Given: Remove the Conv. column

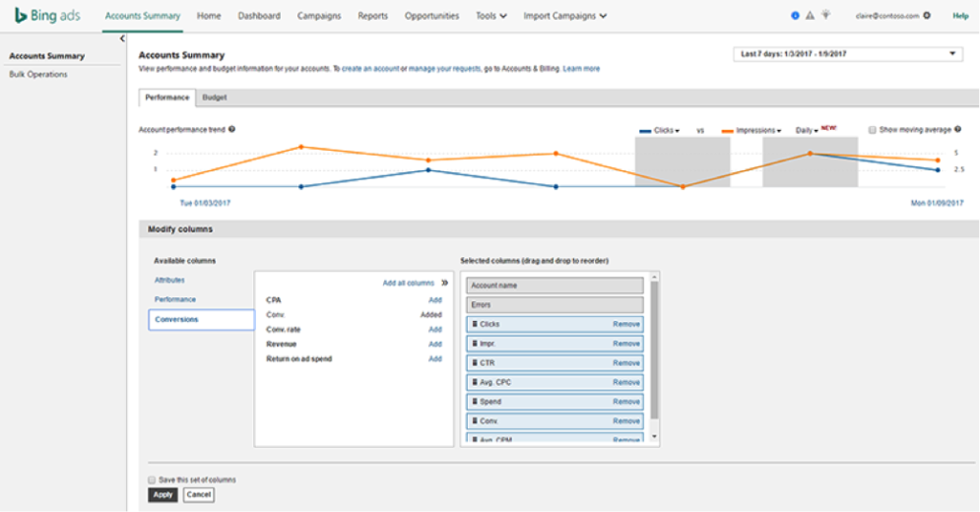Looking at the screenshot, I should (x=626, y=421).
